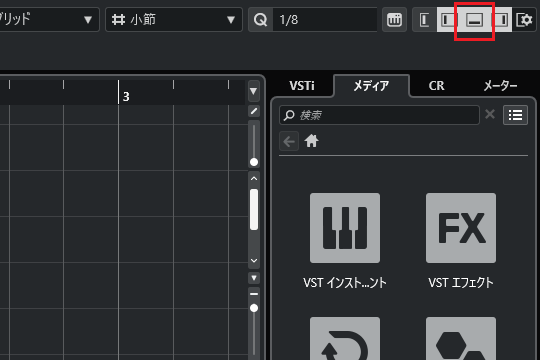The image size is (540, 360).
Task: Open the dropdown triangle below the vertical scrollbar
Action: [254, 278]
